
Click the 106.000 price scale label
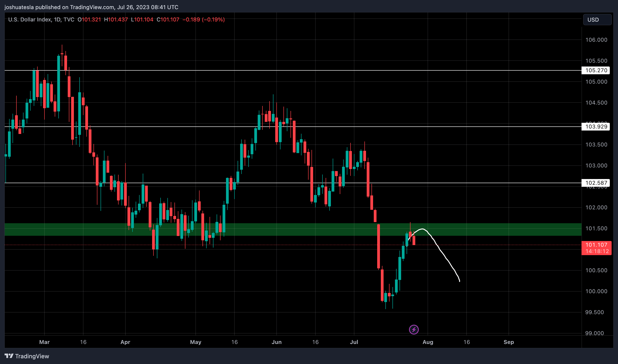click(596, 40)
